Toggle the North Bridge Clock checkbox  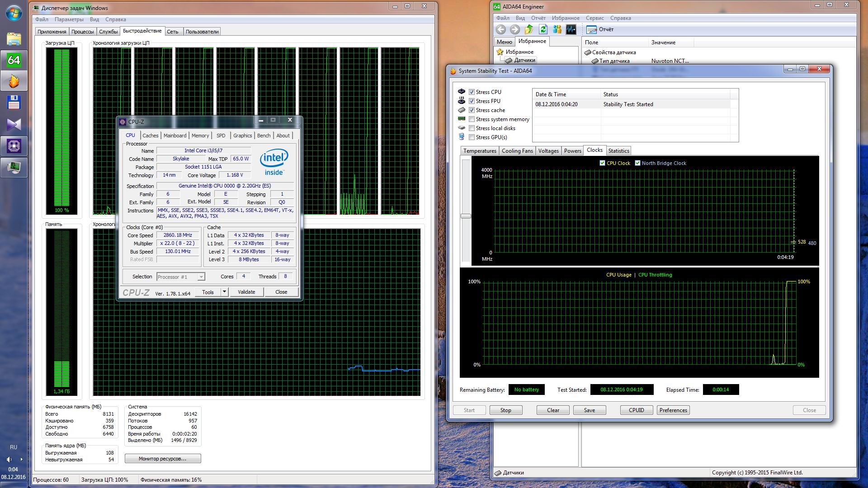637,163
